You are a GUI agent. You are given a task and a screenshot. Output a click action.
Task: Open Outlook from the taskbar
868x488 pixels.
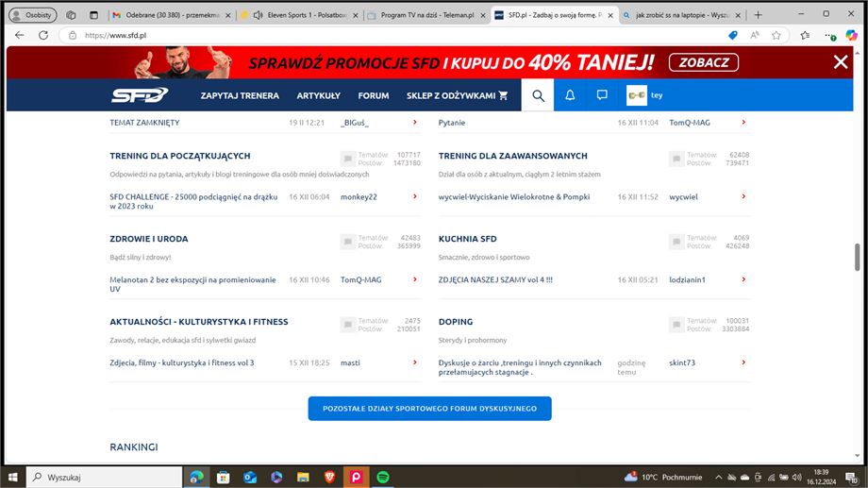pos(250,477)
